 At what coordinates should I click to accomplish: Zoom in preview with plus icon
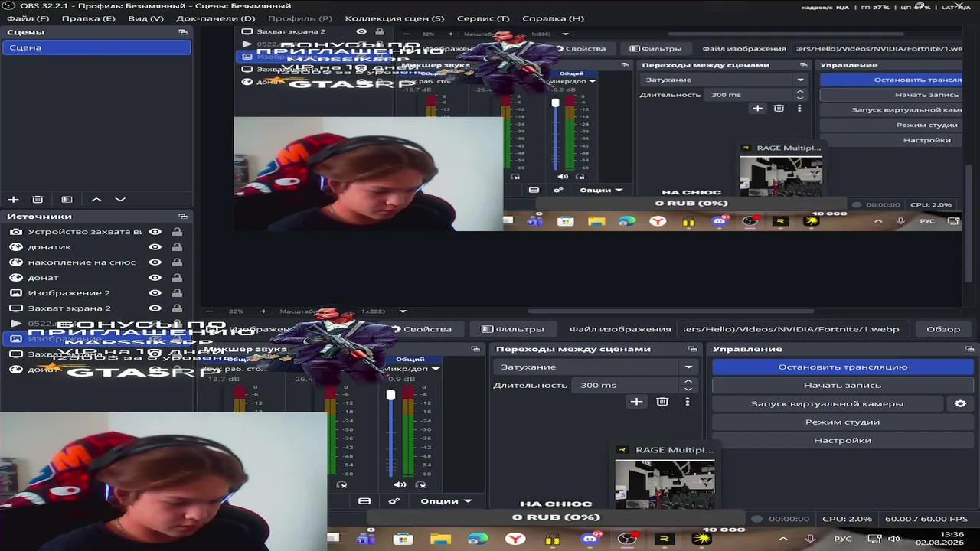263,311
